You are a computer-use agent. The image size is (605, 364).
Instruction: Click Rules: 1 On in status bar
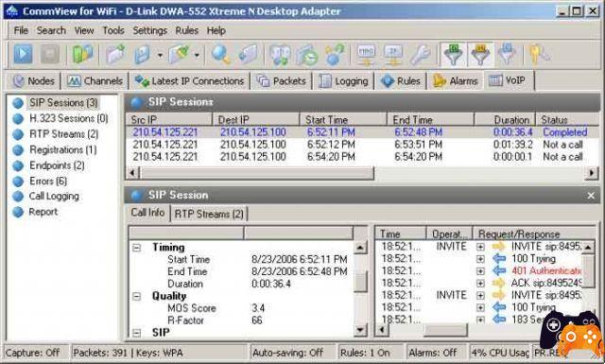point(365,353)
